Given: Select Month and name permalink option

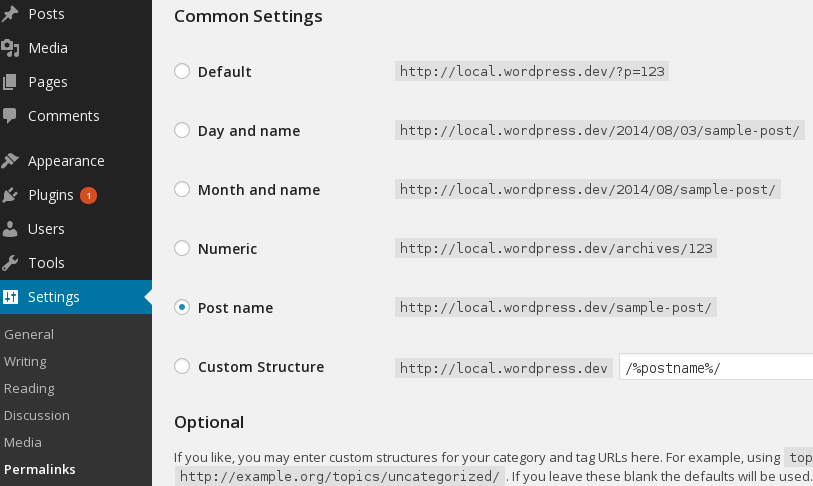Looking at the screenshot, I should [x=182, y=189].
